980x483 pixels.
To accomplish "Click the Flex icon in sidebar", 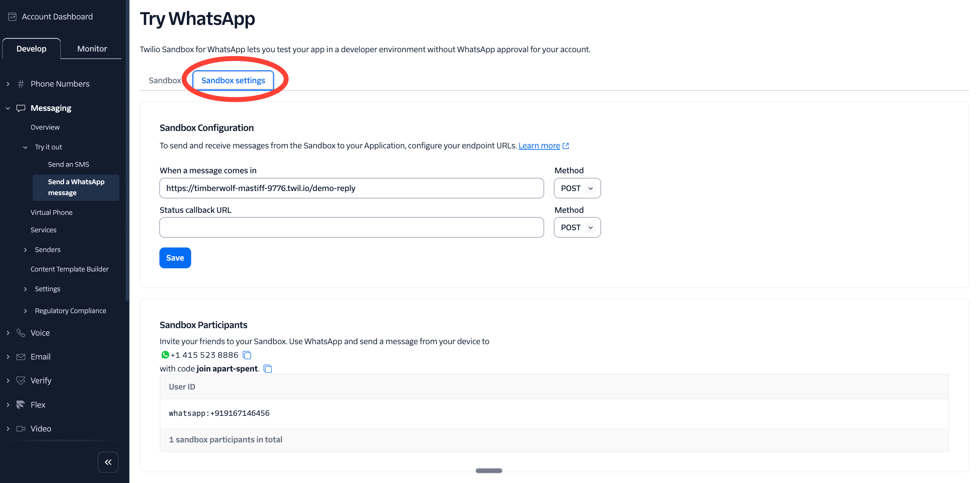I will [20, 405].
